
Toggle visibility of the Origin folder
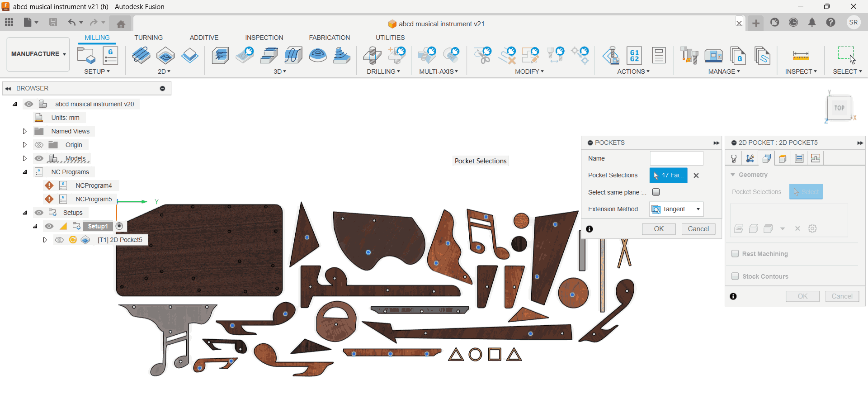pyautogui.click(x=39, y=145)
